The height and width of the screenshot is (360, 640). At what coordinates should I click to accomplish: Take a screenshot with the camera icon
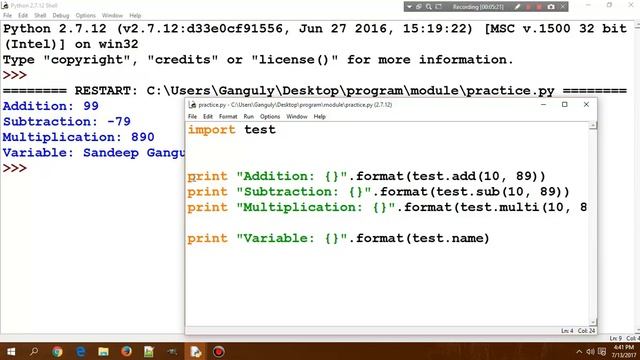551,7
